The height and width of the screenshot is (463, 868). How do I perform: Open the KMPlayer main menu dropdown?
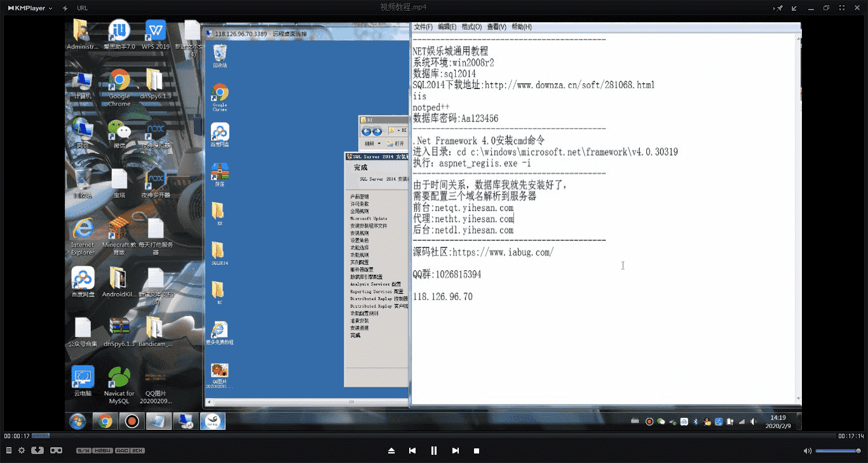point(31,8)
